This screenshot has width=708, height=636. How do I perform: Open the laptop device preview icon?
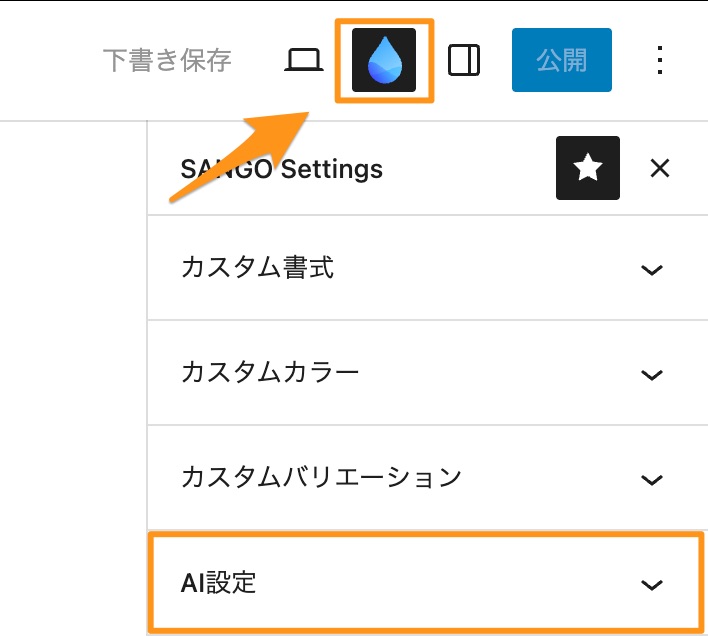[304, 62]
